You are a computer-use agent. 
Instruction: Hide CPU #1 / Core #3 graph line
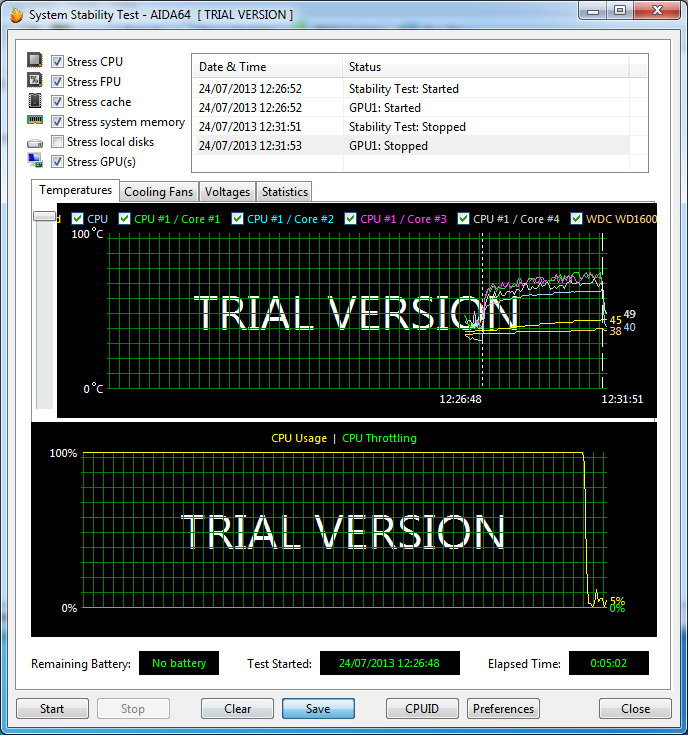(351, 218)
